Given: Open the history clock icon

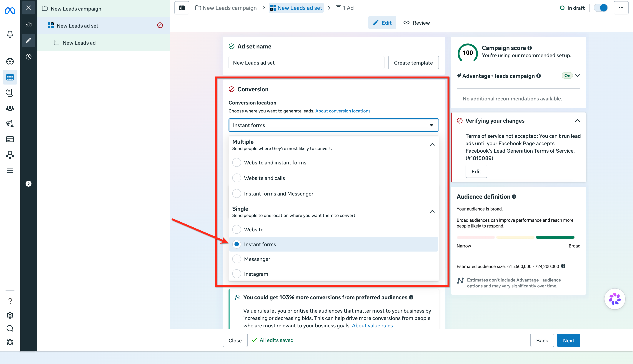Looking at the screenshot, I should [29, 57].
